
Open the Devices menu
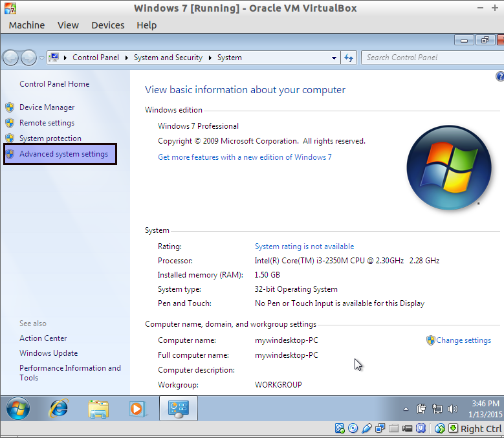(x=107, y=25)
